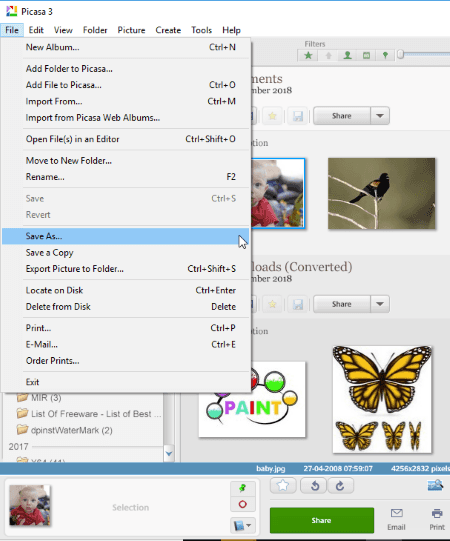Image resolution: width=450 pixels, height=541 pixels.
Task: Select the blackbird photo thumbnail
Action: point(381,194)
